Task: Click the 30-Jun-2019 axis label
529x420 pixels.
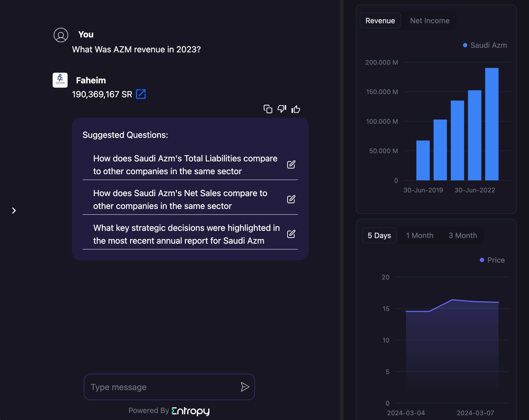Action: pos(423,190)
